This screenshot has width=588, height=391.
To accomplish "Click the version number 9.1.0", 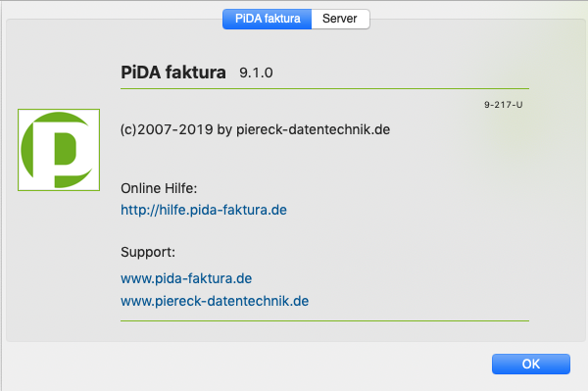I will pyautogui.click(x=256, y=73).
